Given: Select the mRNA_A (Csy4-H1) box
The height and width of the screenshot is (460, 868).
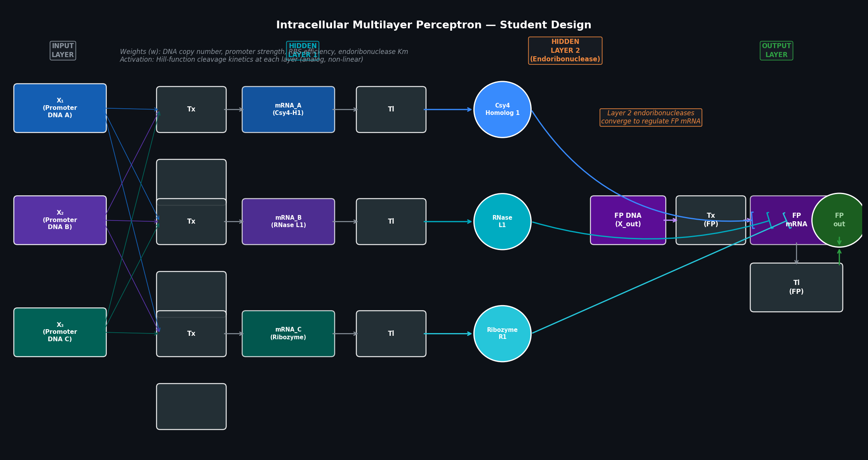Looking at the screenshot, I should [288, 109].
